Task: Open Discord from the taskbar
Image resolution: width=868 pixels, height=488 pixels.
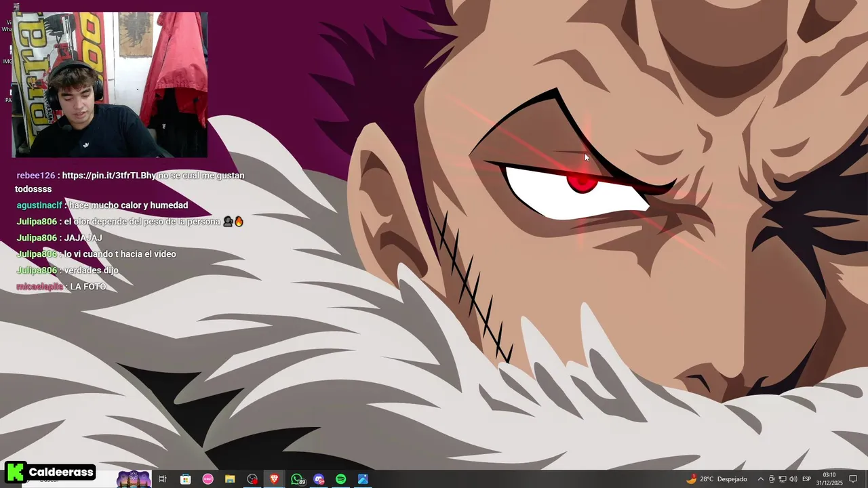Action: tap(319, 479)
